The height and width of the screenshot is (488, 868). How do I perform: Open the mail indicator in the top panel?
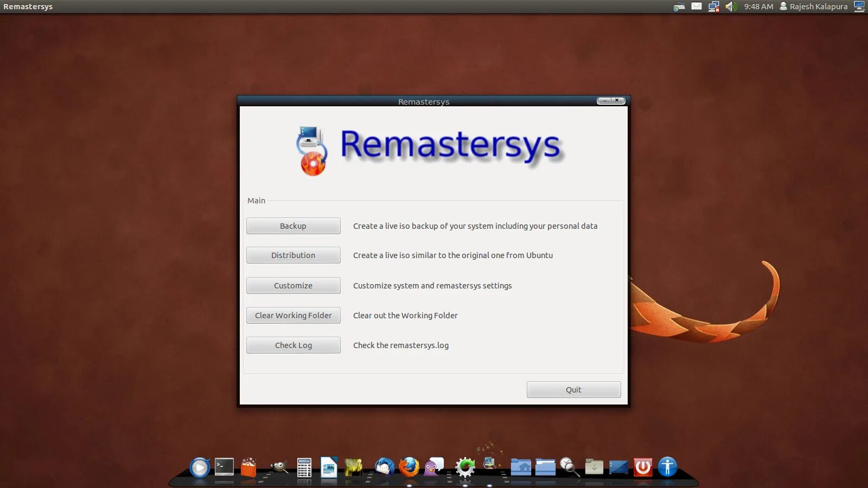click(697, 7)
